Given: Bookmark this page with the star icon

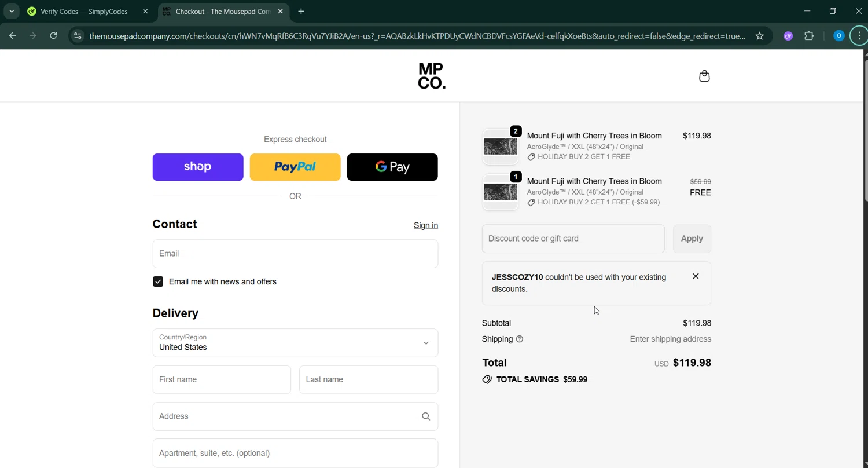Looking at the screenshot, I should coord(760,36).
